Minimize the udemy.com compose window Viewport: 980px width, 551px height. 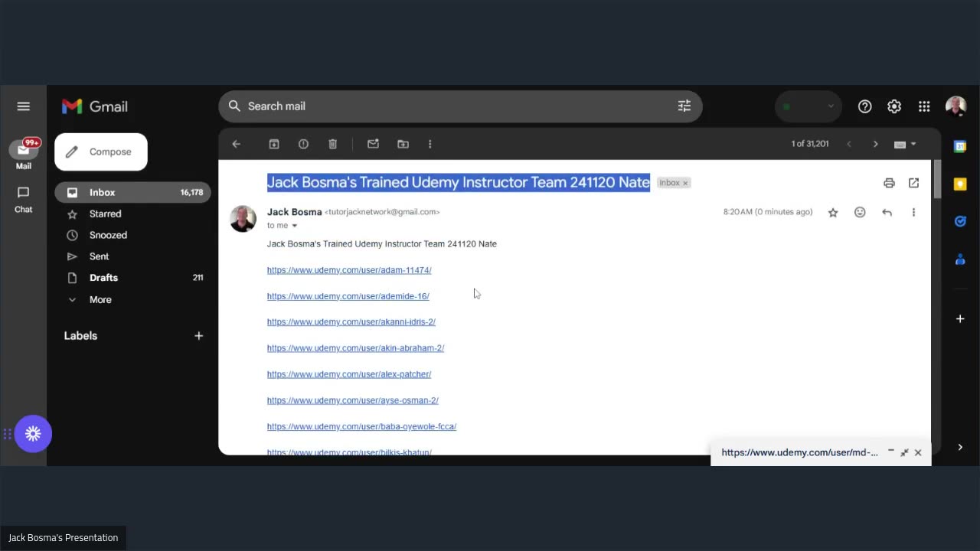click(x=891, y=452)
